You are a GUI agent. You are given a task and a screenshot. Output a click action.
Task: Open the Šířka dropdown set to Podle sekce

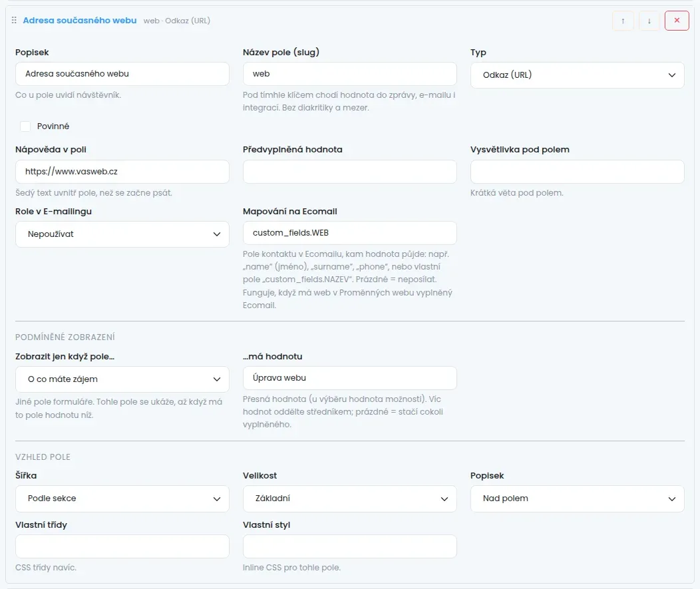(x=122, y=498)
